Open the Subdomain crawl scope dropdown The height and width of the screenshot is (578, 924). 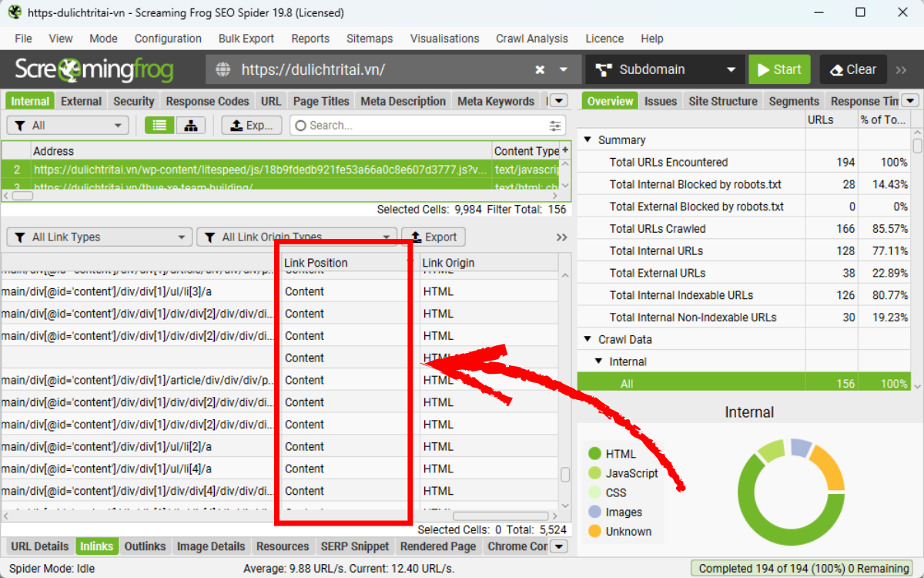tap(664, 69)
